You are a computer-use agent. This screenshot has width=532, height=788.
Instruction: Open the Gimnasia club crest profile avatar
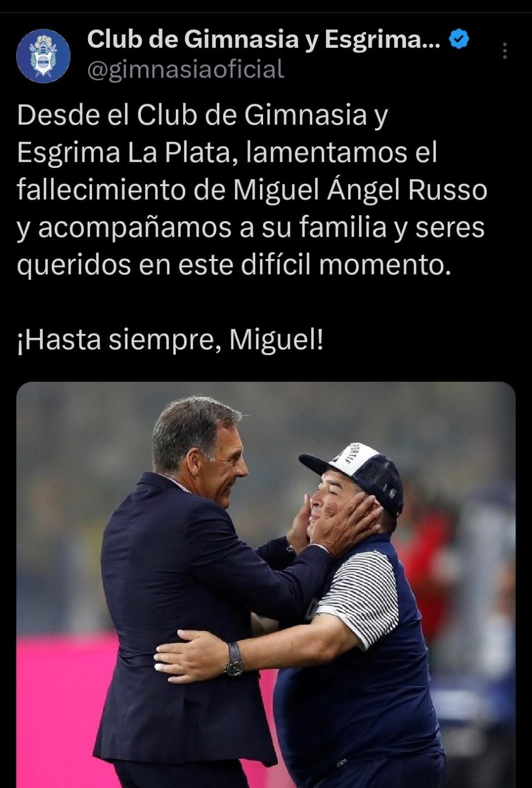pos(43,56)
